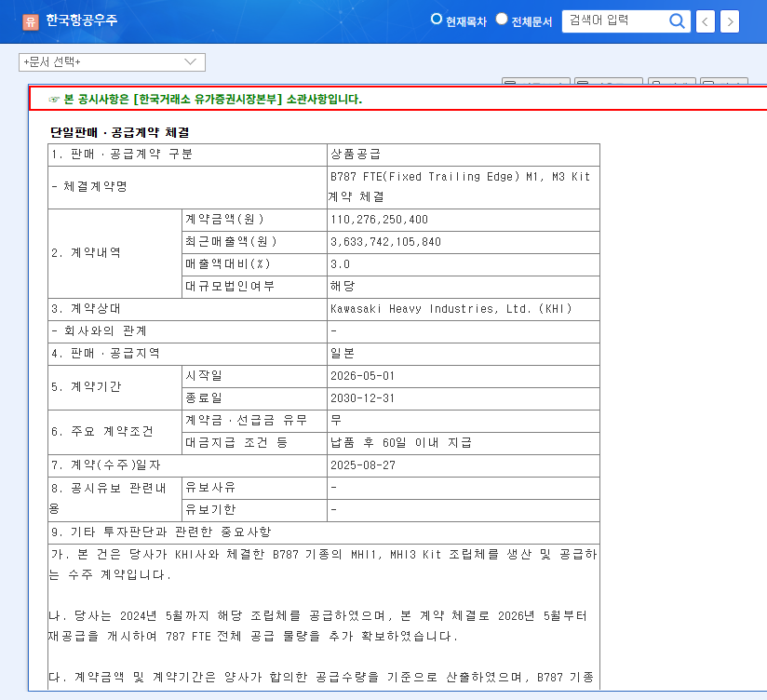This screenshot has width=767, height=700.
Task: Click the 체결계약명 label cell
Action: tap(187, 187)
